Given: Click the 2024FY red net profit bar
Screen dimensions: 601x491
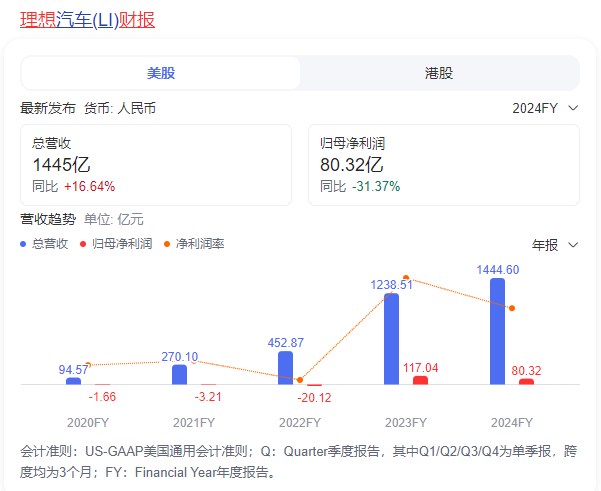Looking at the screenshot, I should coord(526,381).
